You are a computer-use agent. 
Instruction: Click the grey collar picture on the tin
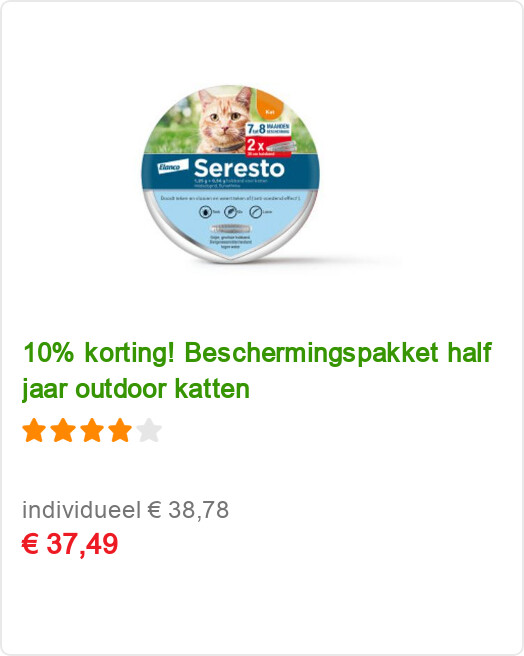pos(231,229)
